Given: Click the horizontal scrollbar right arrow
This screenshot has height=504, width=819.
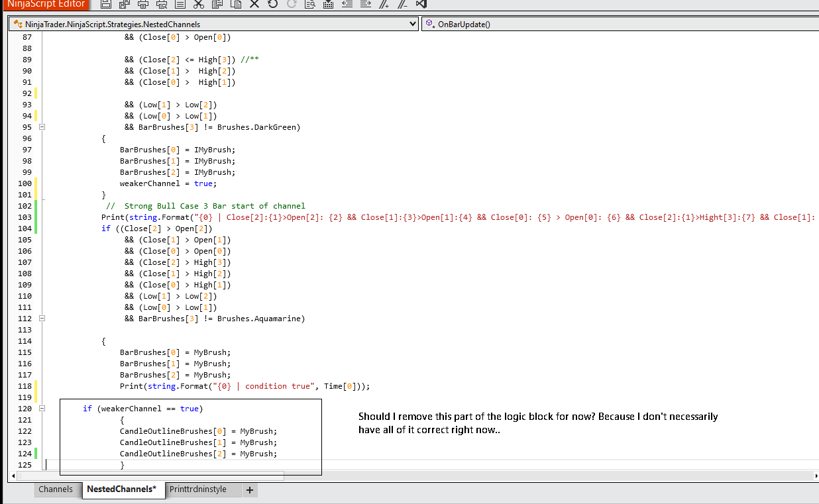Looking at the screenshot, I should point(815,476).
